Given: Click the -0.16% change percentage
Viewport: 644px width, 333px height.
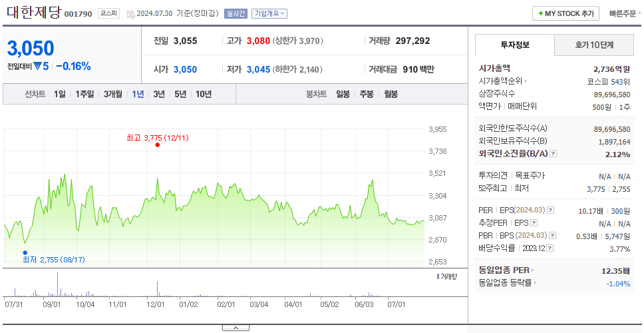Looking at the screenshot, I should [x=74, y=66].
